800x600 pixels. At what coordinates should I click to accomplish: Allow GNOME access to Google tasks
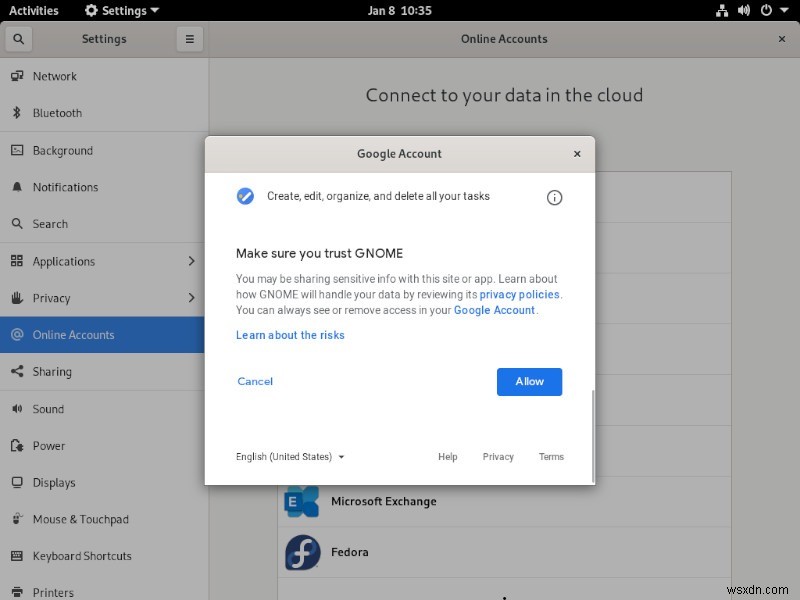(x=529, y=381)
